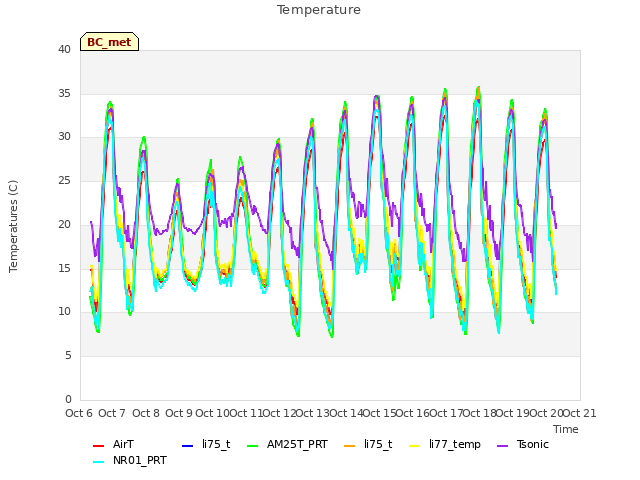Click the Time x-axis title

click(x=566, y=429)
